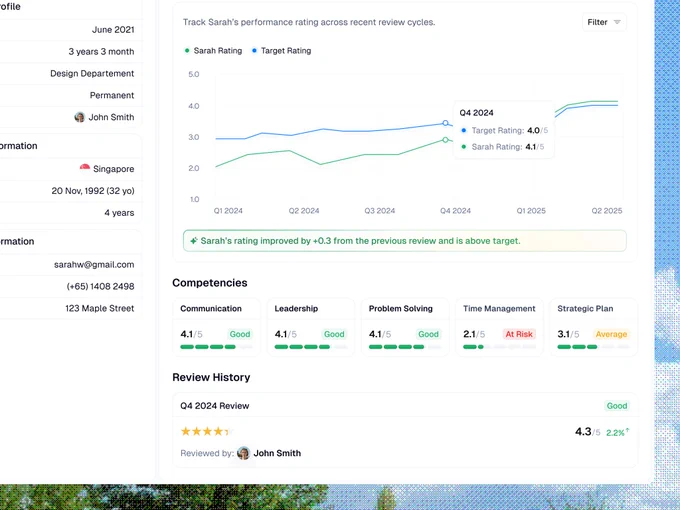Open the Time Management competency card title
The image size is (680, 510).
[x=499, y=309]
